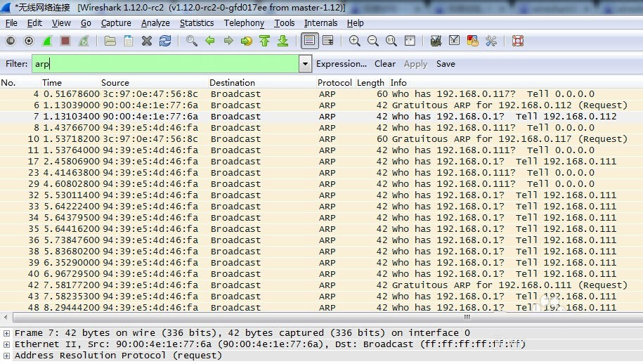Open the Capture menu
The image size is (643, 364).
click(116, 23)
